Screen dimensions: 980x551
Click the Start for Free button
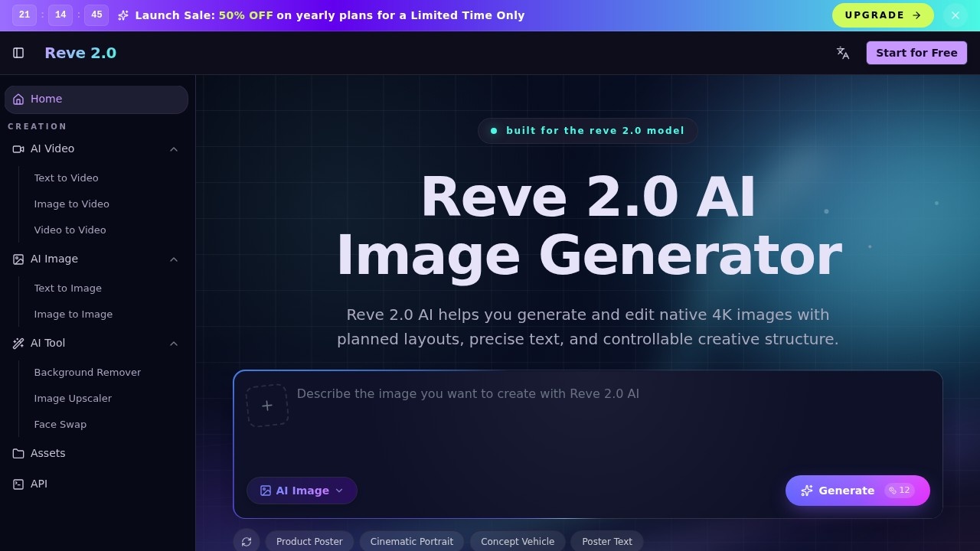(x=916, y=53)
